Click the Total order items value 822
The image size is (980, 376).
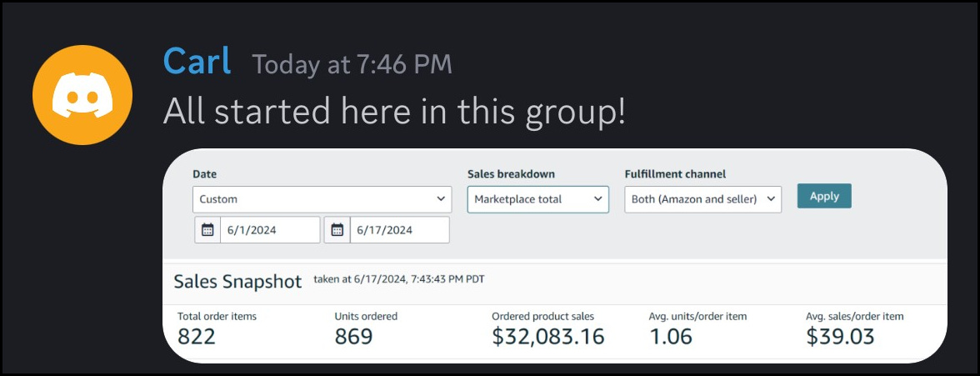point(196,337)
